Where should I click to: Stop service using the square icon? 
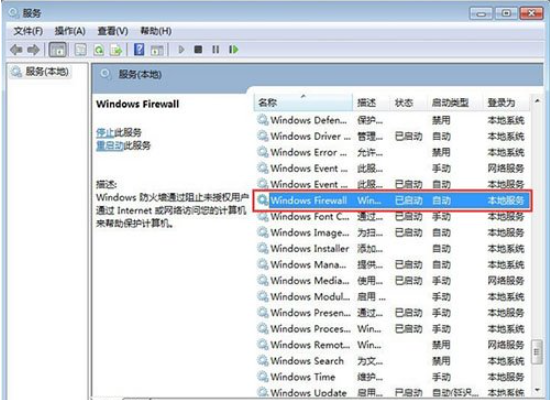(198, 49)
